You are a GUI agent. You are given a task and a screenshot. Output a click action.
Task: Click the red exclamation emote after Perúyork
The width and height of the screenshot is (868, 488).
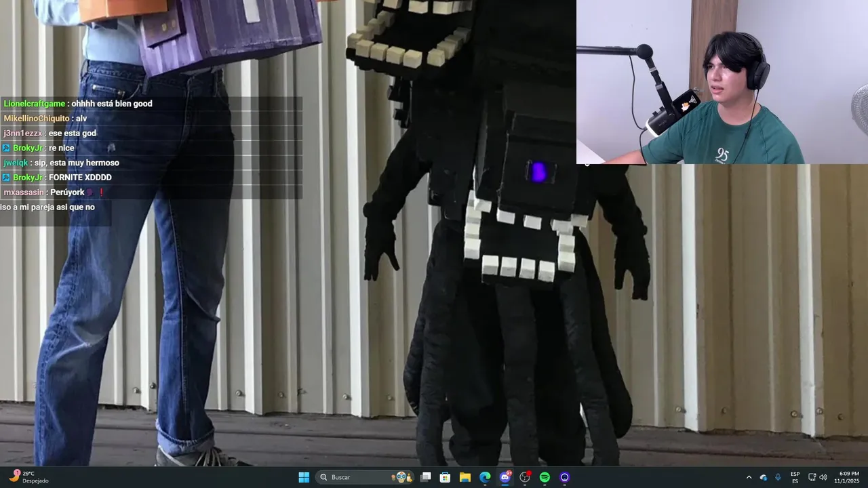[102, 192]
